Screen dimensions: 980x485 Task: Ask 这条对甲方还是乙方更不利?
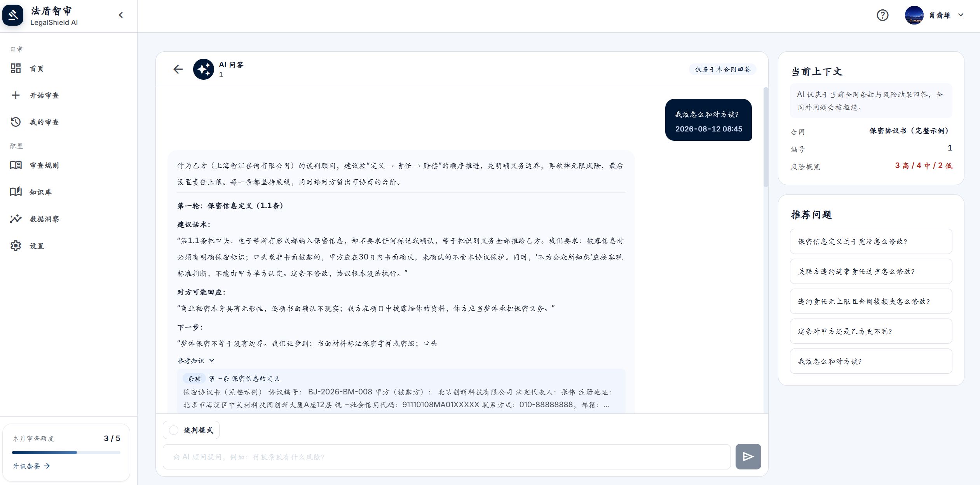871,331
